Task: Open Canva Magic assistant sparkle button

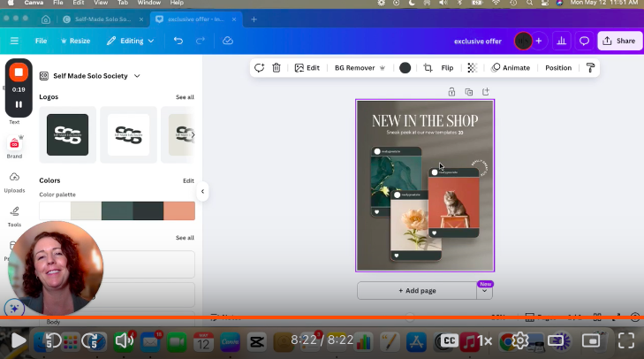Action: [x=14, y=309]
